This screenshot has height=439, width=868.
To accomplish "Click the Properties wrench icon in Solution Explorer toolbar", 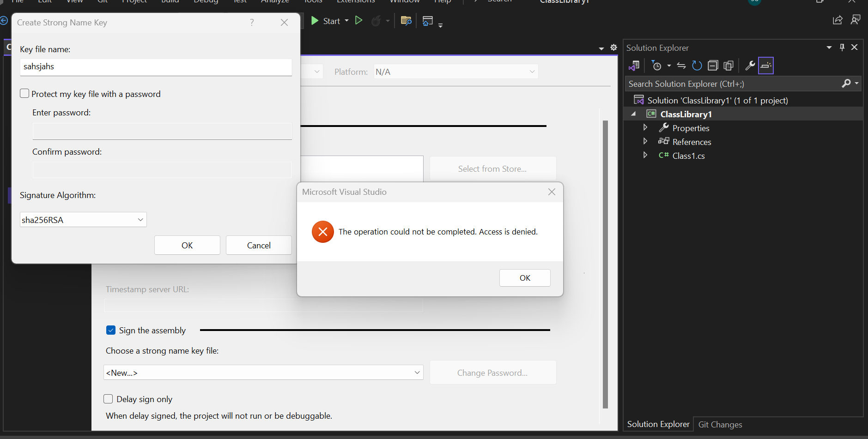I will (750, 66).
